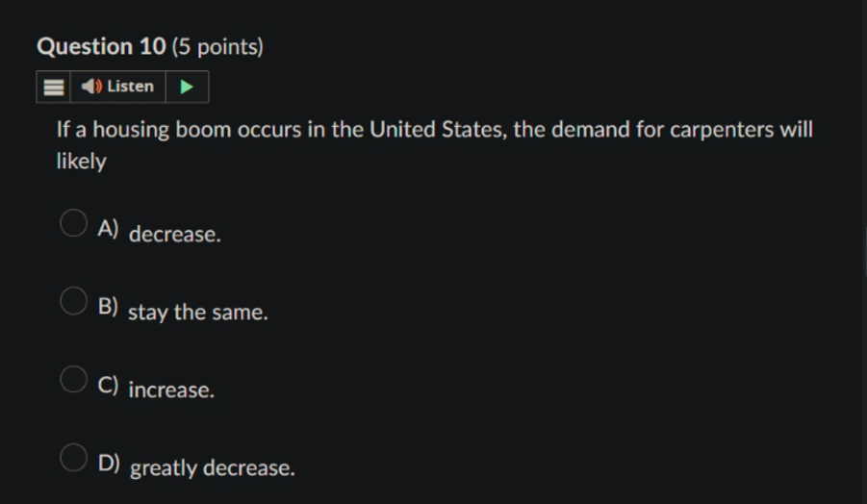The height and width of the screenshot is (504, 867).
Task: Click the speaker icon beside Listen
Action: pos(91,87)
